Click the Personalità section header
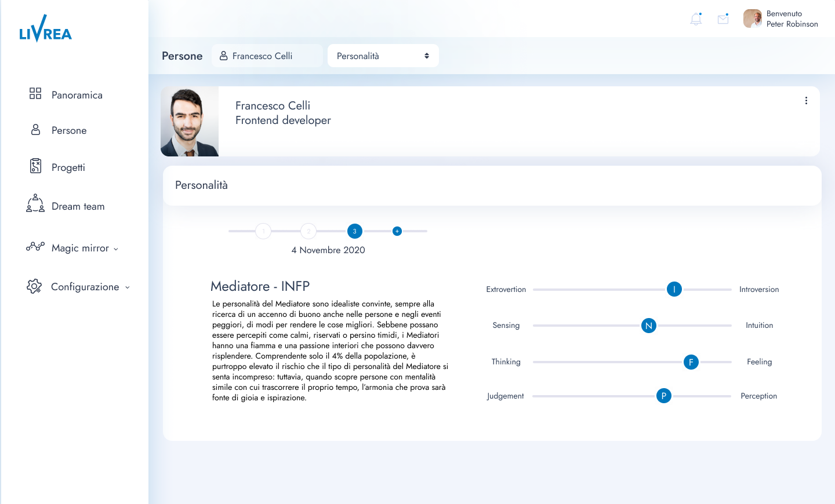835x504 pixels. point(201,185)
